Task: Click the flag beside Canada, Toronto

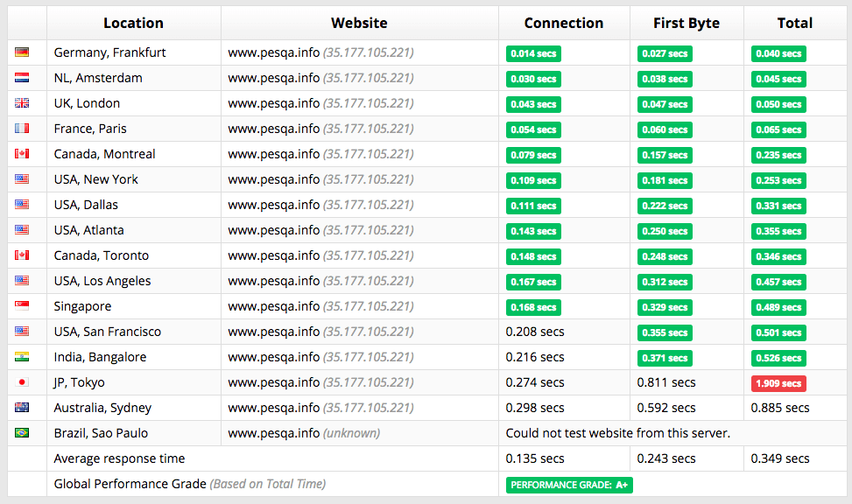Action: tap(22, 255)
